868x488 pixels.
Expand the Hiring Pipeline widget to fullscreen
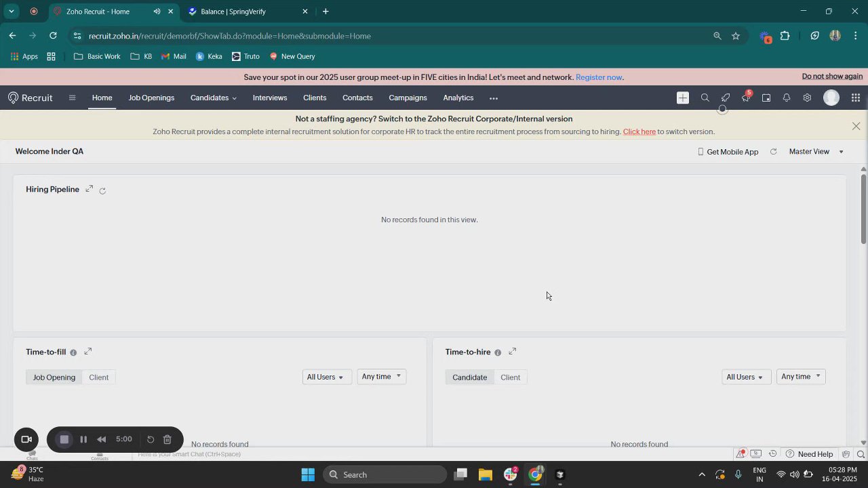tap(89, 189)
